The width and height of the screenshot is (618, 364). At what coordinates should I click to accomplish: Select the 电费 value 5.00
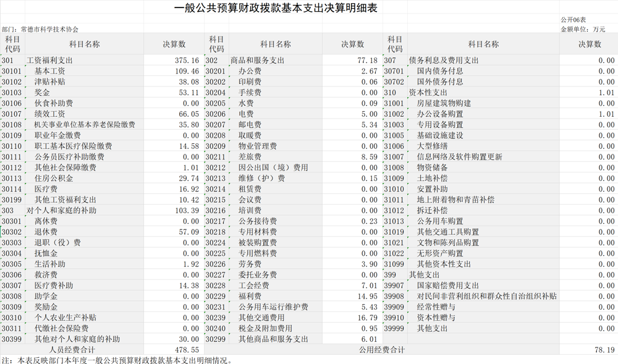point(370,114)
